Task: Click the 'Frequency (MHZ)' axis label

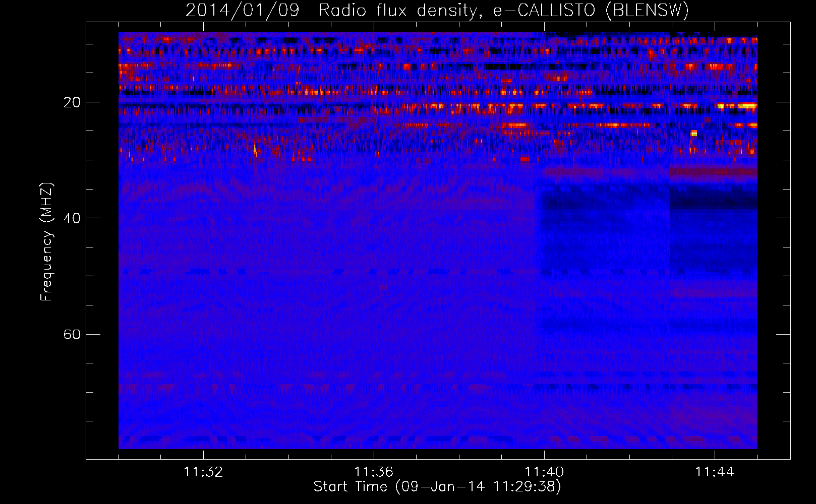Action: click(x=46, y=241)
